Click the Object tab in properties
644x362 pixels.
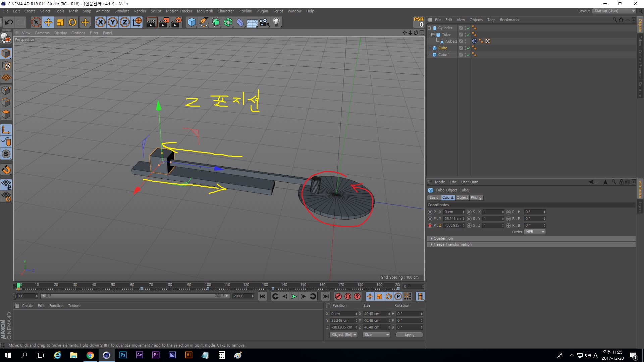[x=462, y=197]
